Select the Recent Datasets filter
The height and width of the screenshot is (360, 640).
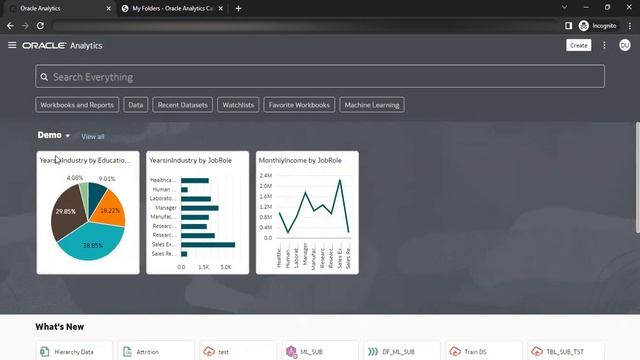click(182, 105)
